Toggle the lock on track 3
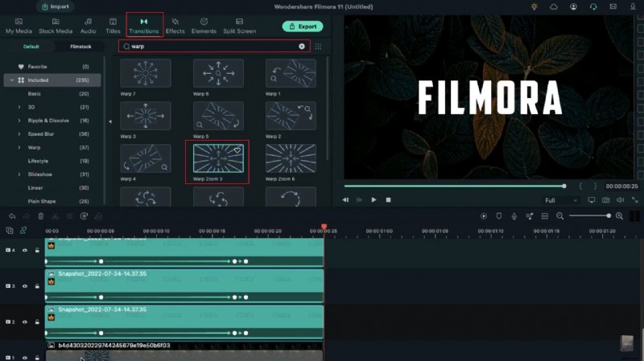Viewport: 644px width, 361px height. pos(37,286)
